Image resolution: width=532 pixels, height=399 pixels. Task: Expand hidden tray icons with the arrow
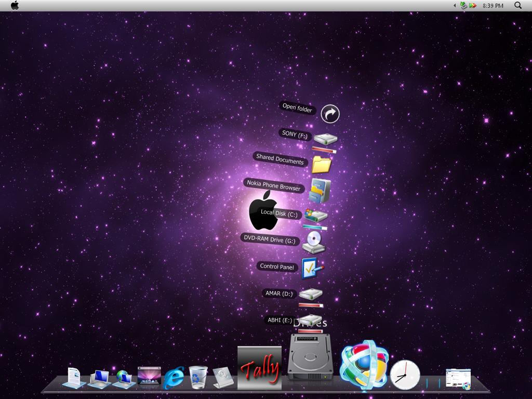[x=455, y=5]
